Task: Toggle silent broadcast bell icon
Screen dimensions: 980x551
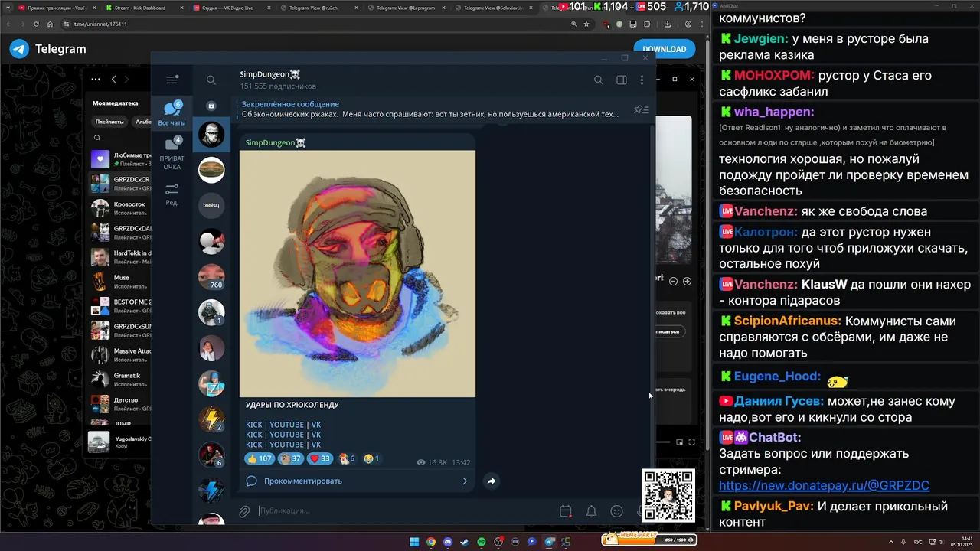Action: [591, 511]
